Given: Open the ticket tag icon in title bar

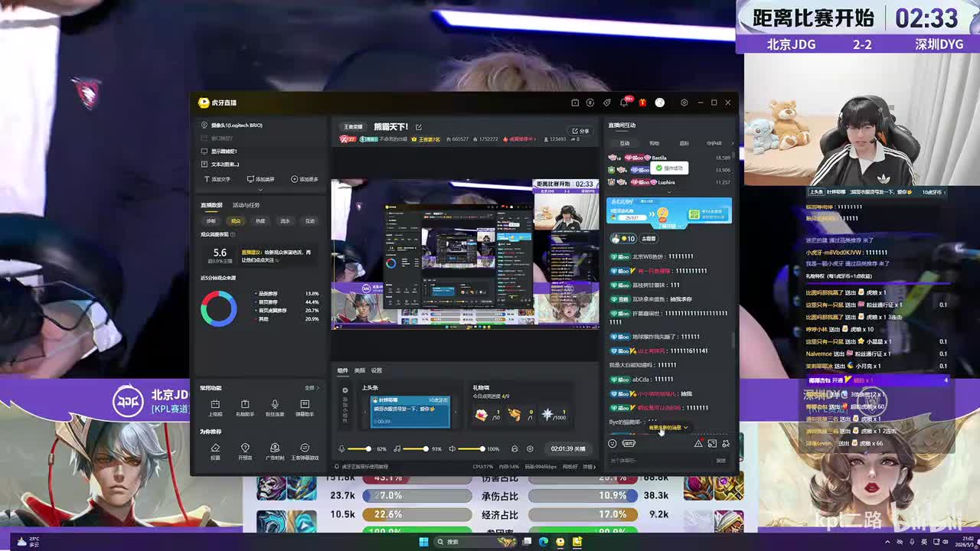Looking at the screenshot, I should pos(606,103).
